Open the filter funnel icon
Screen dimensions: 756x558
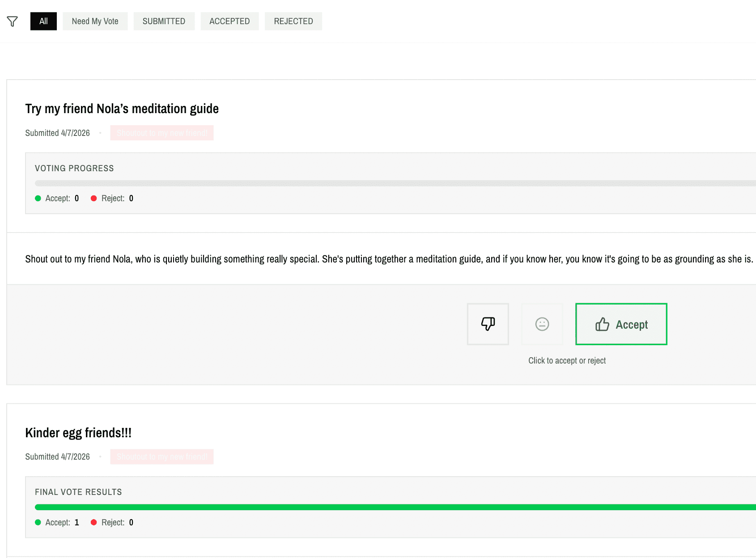coord(12,21)
